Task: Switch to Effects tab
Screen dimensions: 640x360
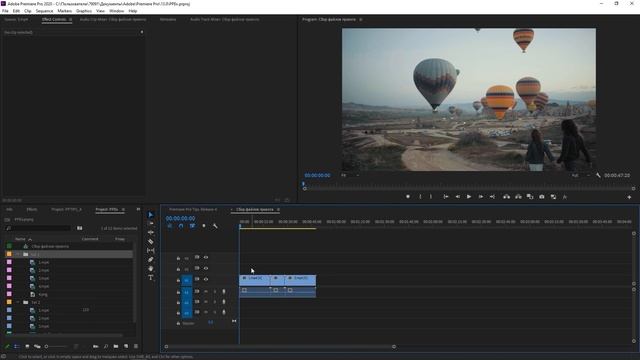Action: click(32, 209)
